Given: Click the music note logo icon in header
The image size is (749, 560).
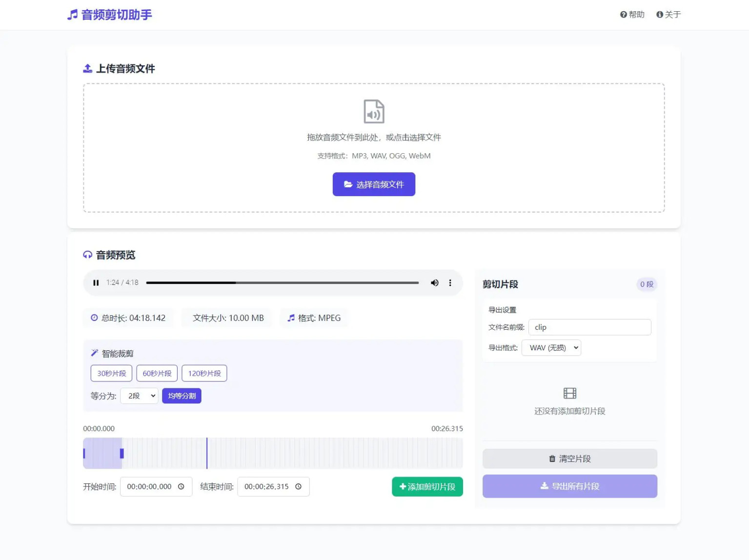Looking at the screenshot, I should [x=72, y=15].
